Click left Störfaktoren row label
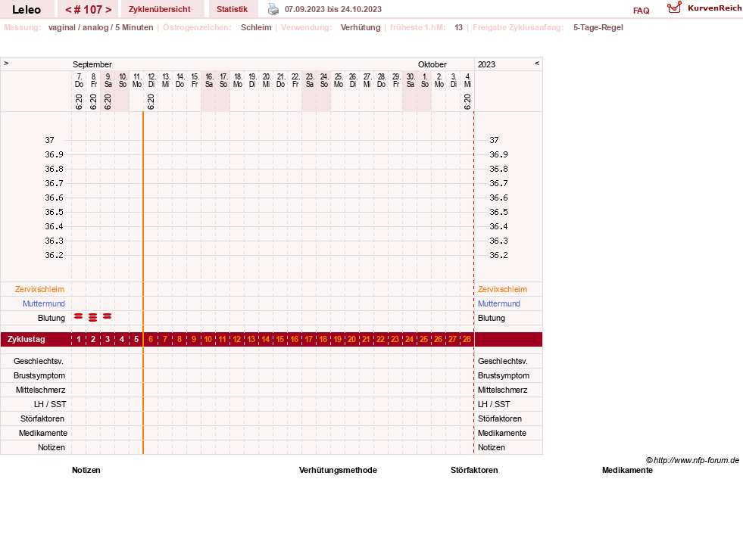Image resolution: width=743 pixels, height=560 pixels. 42,418
